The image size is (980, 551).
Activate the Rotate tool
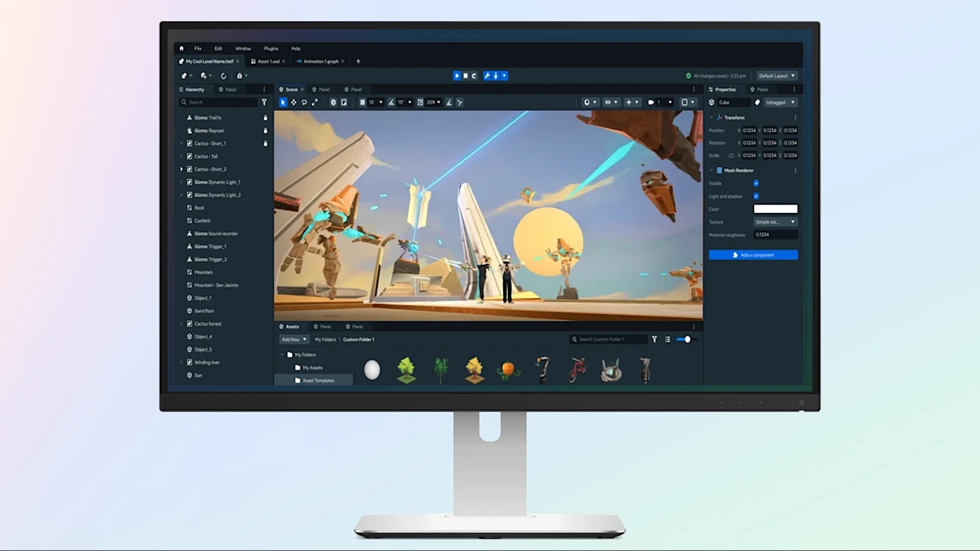point(305,102)
